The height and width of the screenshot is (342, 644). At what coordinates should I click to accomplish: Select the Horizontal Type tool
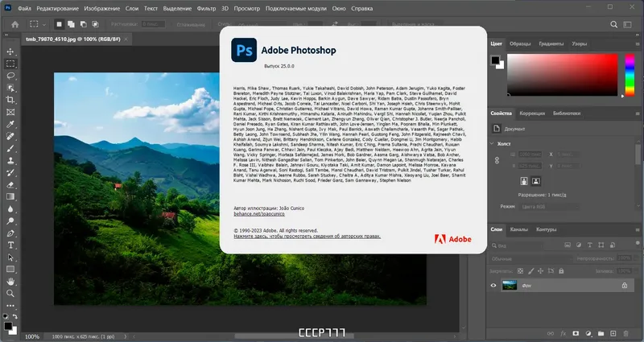(x=10, y=245)
